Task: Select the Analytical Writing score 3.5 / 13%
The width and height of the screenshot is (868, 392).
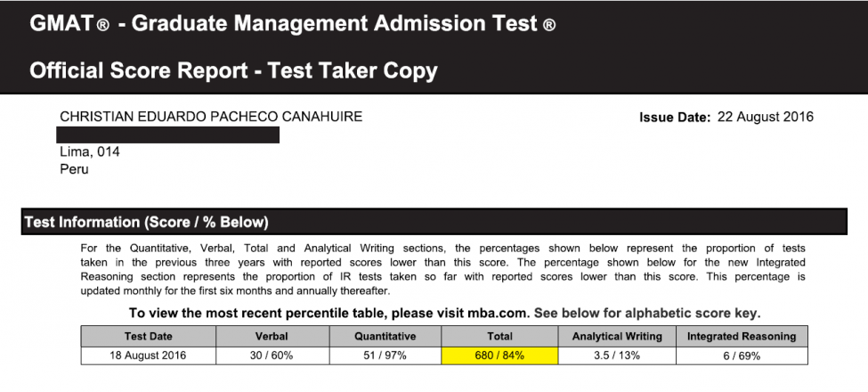Action: point(617,355)
